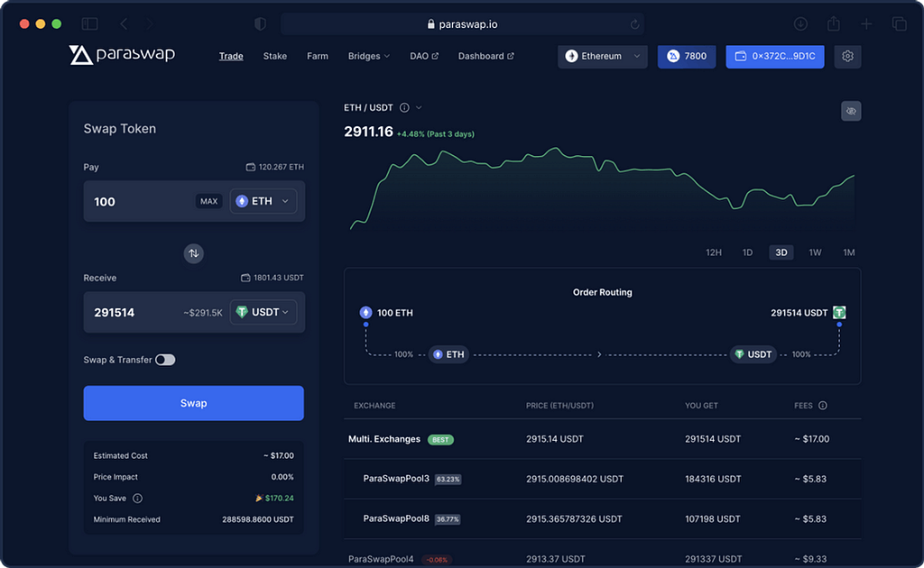Click the ParaSwap logo
This screenshot has width=924, height=568.
point(122,55)
